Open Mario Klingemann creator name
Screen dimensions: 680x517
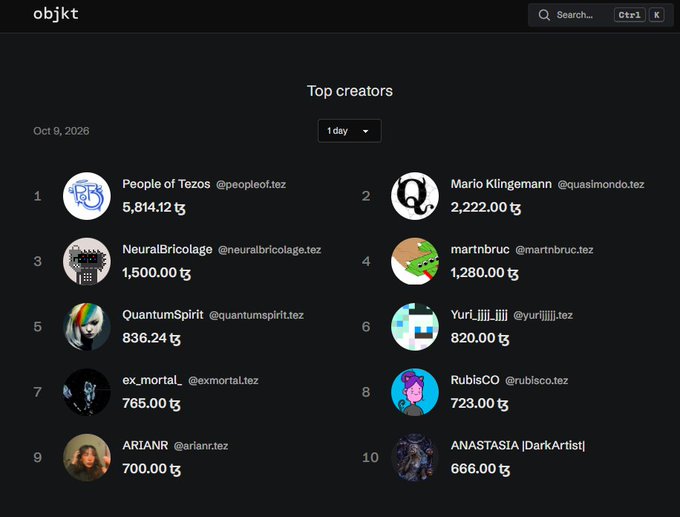(501, 184)
